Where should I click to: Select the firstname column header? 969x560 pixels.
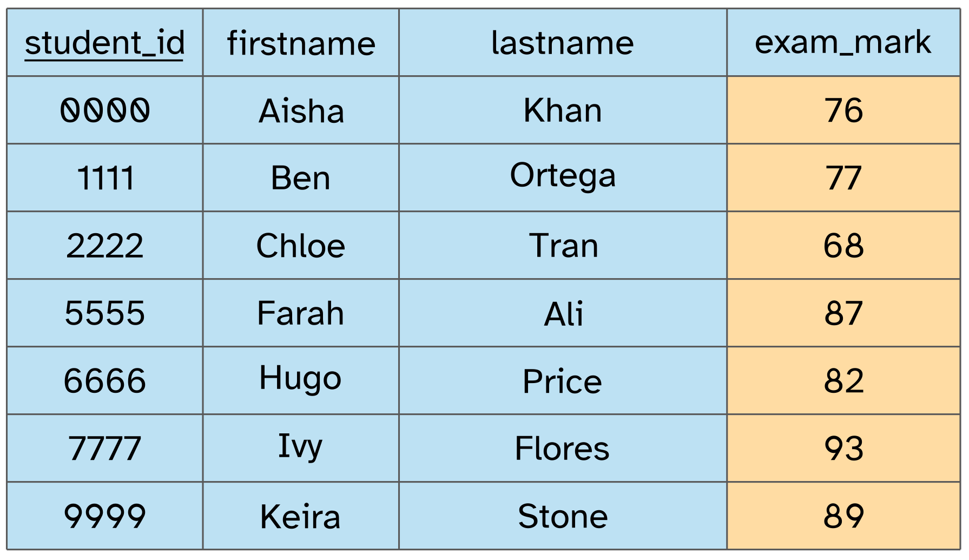pos(301,42)
